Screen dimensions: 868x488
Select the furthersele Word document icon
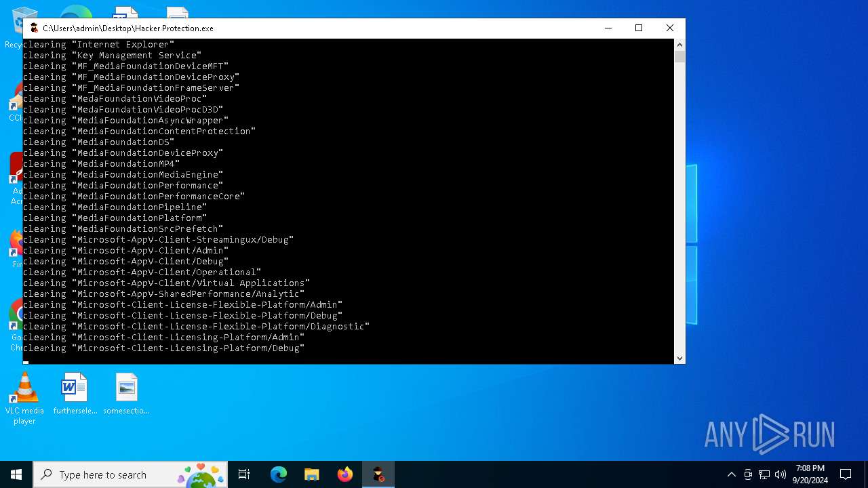75,394
